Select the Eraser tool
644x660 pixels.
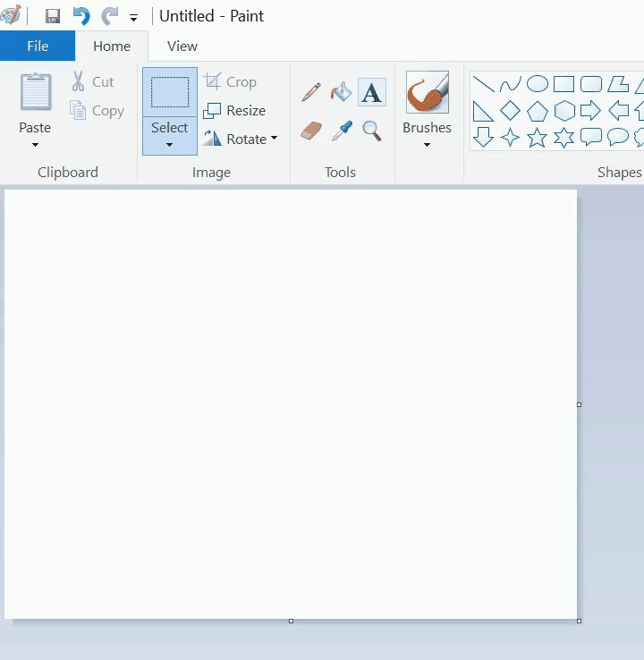311,131
